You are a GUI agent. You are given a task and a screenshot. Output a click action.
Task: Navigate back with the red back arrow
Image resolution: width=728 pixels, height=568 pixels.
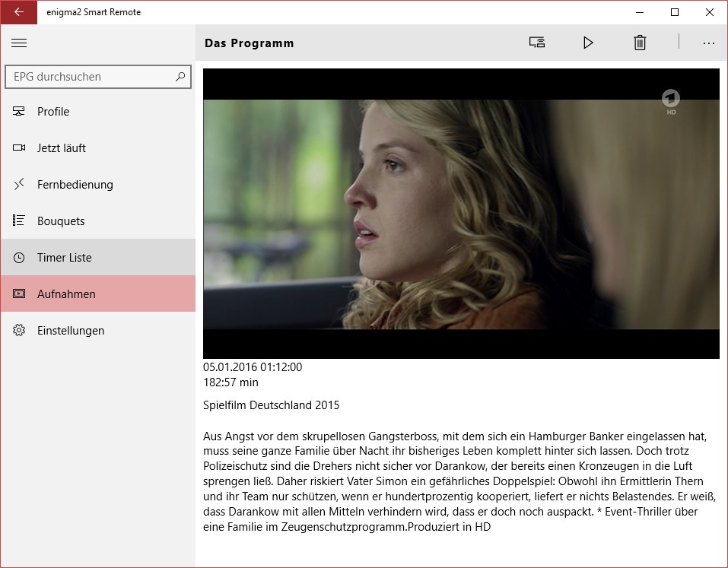pos(18,13)
